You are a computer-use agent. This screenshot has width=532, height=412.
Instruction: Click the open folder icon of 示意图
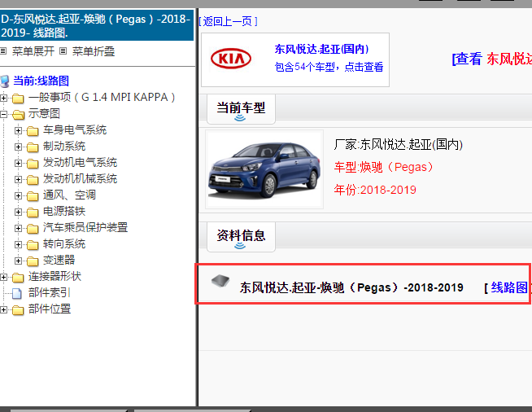19,115
